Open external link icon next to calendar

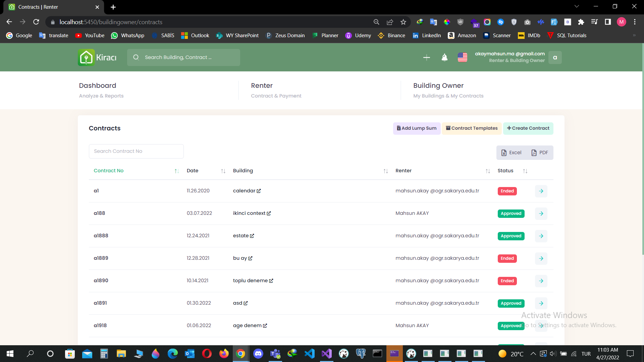click(259, 191)
